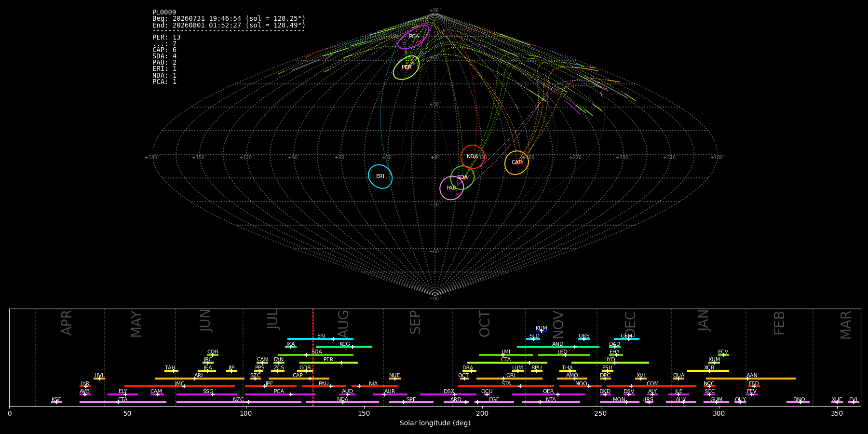868x434 pixels.
Task: Select the 'End: 20260801 01:52:27' line
Action: coord(229,25)
